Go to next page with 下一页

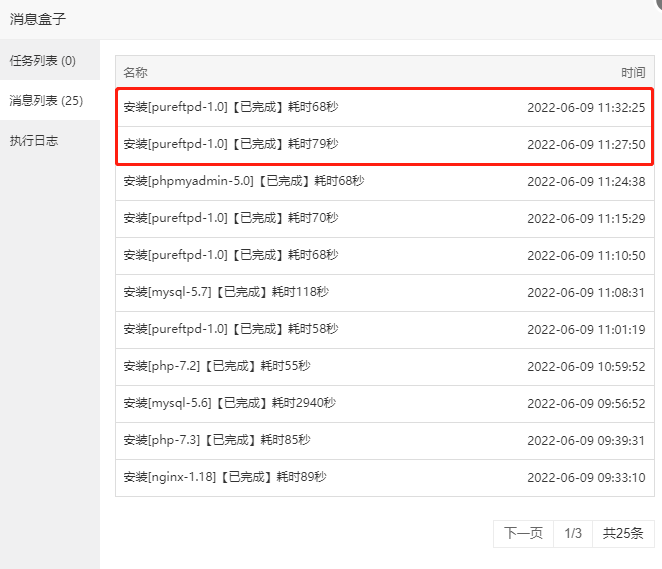pos(523,533)
